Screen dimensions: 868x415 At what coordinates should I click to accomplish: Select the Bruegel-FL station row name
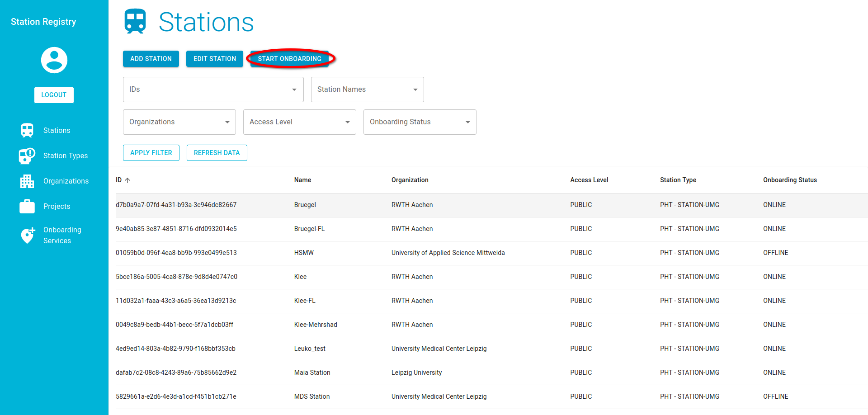[x=309, y=229]
